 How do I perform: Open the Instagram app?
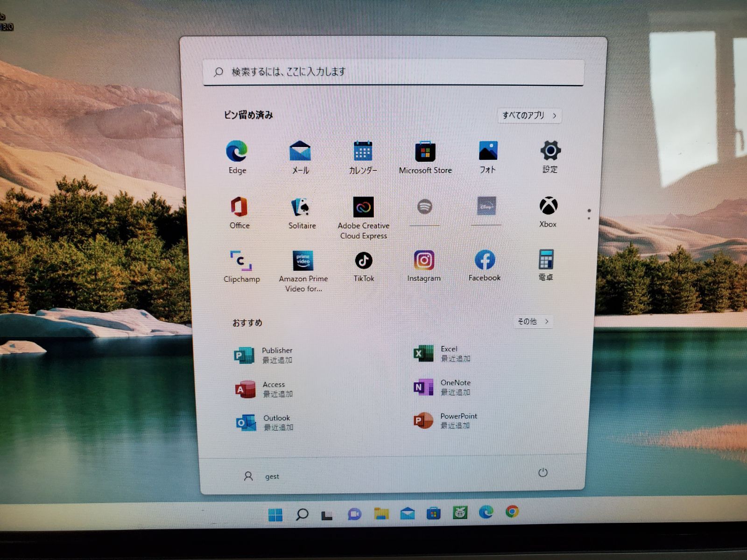424,266
